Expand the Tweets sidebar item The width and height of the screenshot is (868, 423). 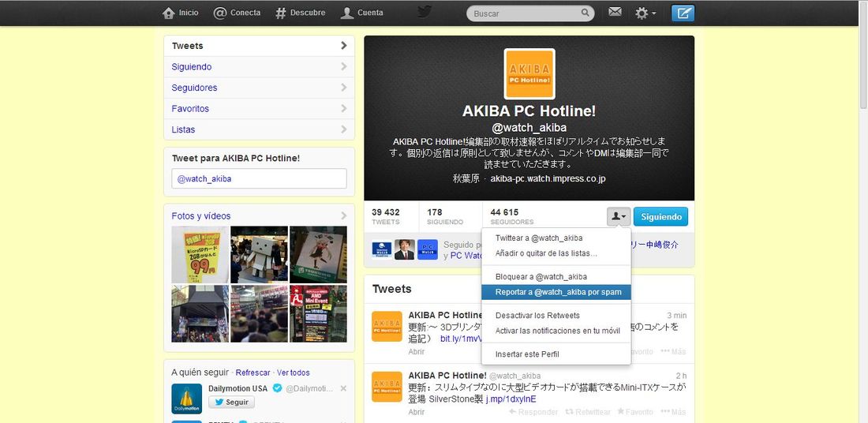(x=259, y=46)
